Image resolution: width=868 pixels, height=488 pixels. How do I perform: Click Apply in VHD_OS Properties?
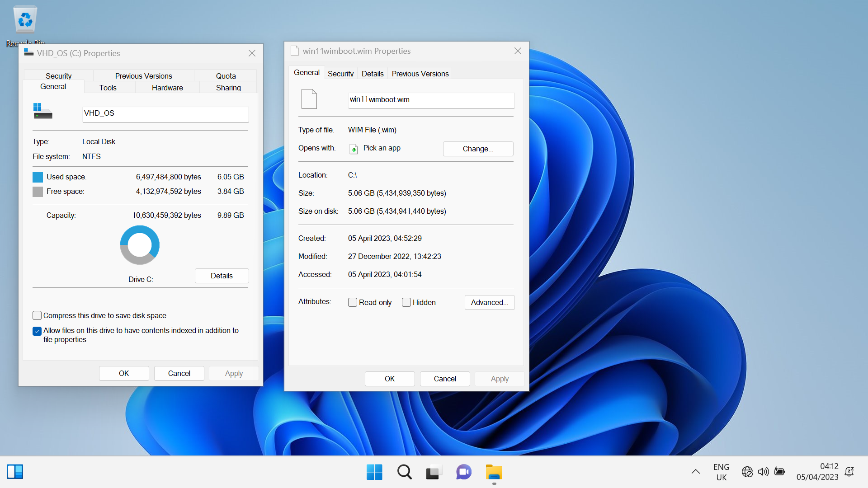point(234,373)
